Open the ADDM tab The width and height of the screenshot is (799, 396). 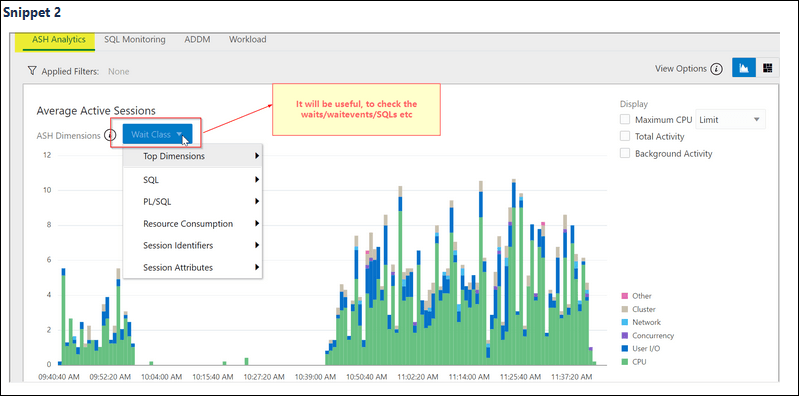[x=197, y=40]
